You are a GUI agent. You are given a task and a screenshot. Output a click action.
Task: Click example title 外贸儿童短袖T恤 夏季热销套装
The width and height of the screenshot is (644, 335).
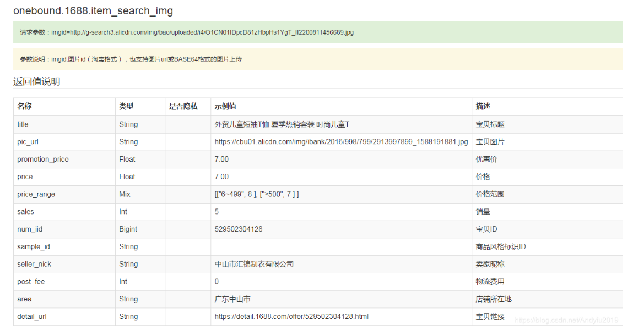coord(282,124)
